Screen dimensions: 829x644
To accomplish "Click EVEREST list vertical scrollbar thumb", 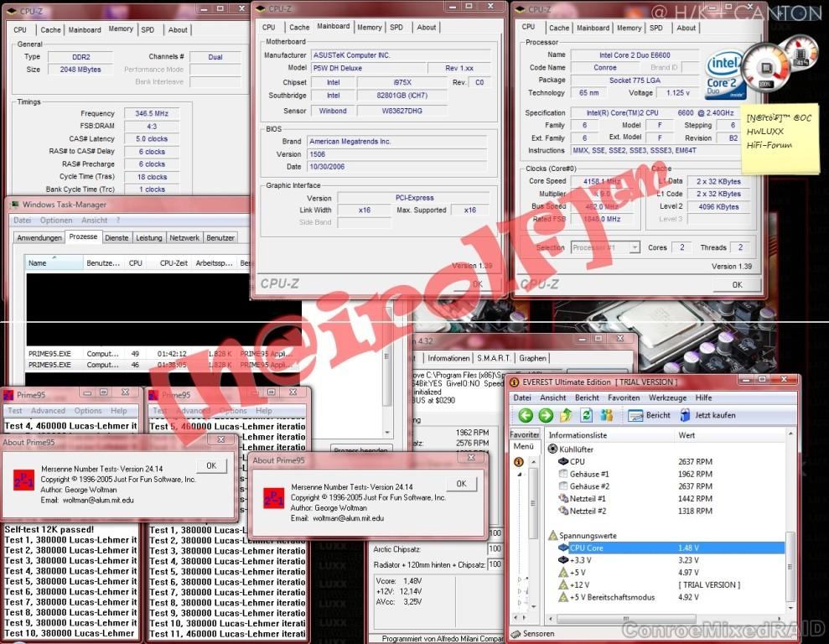I will click(790, 567).
